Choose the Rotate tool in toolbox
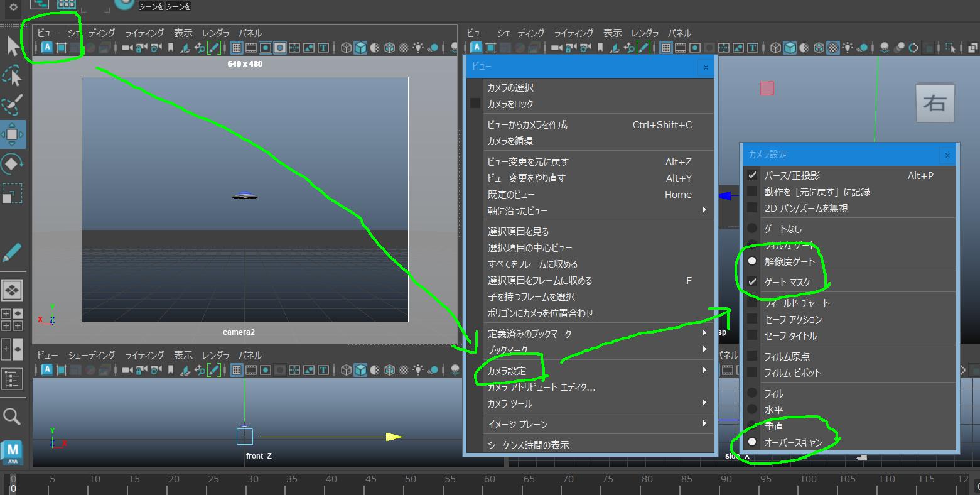The width and height of the screenshot is (980, 495). [13, 164]
